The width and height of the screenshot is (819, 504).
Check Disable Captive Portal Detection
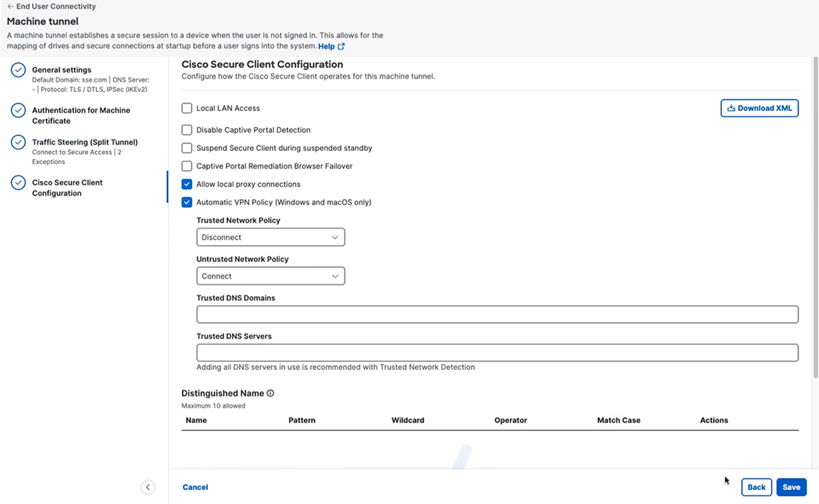tap(187, 130)
